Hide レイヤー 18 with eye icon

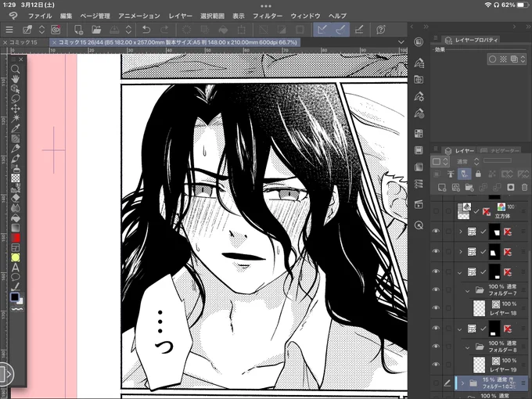[436, 307]
